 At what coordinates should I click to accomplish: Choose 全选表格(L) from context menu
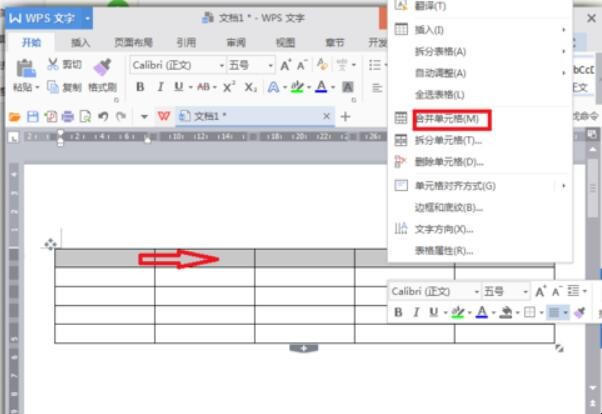tap(440, 94)
